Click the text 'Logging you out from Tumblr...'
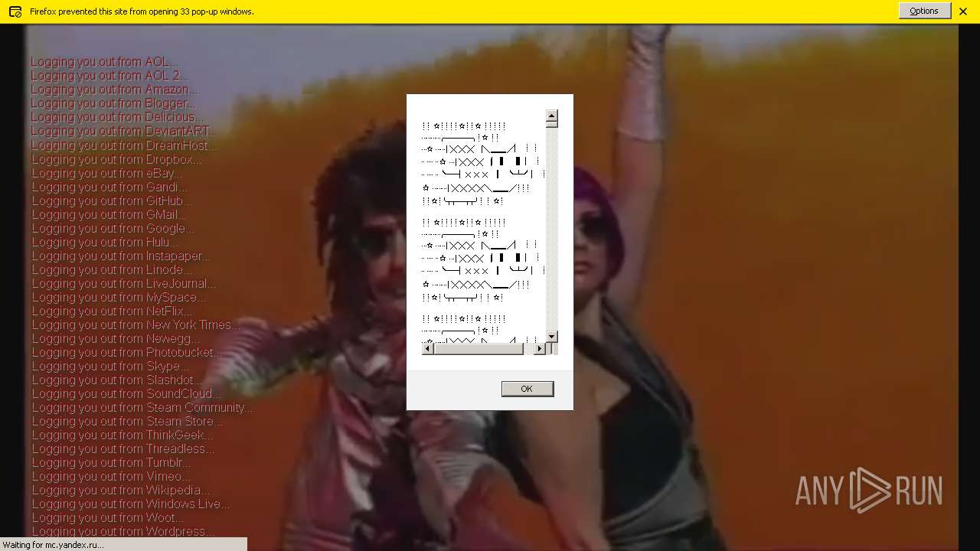This screenshot has width=980, height=551. [111, 462]
